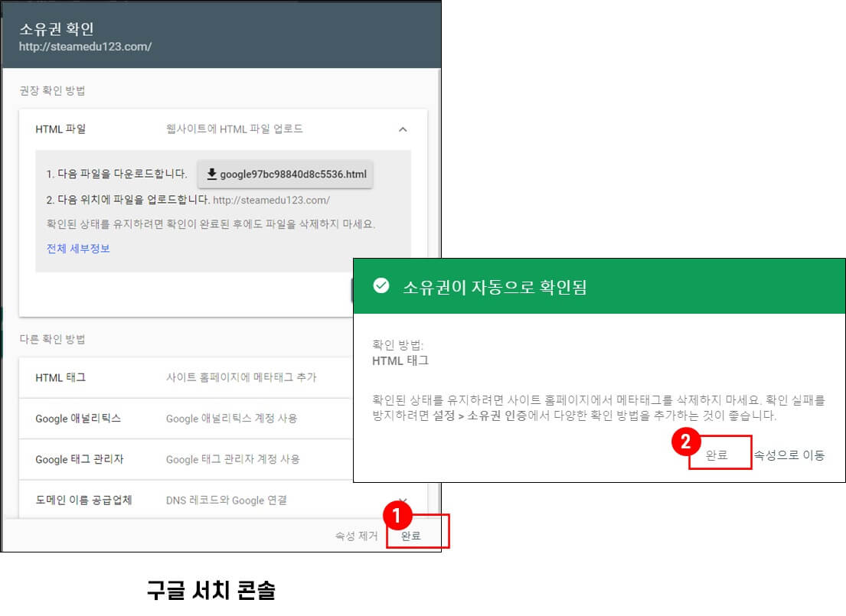Click the HTML 태그 method label in popup

[400, 361]
